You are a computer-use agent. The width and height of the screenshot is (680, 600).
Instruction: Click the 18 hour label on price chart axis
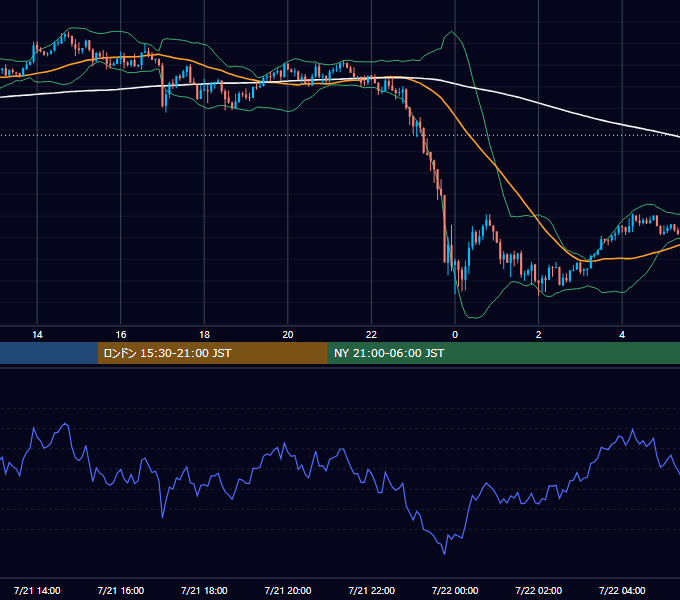click(x=204, y=335)
